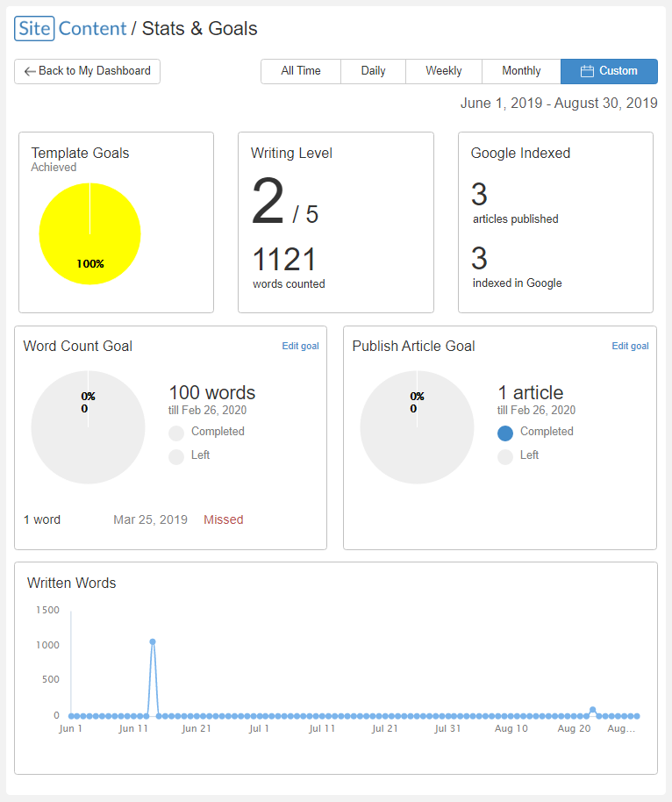Click the Content breadcrumb link
Screen dimensions: 672x802
93,29
